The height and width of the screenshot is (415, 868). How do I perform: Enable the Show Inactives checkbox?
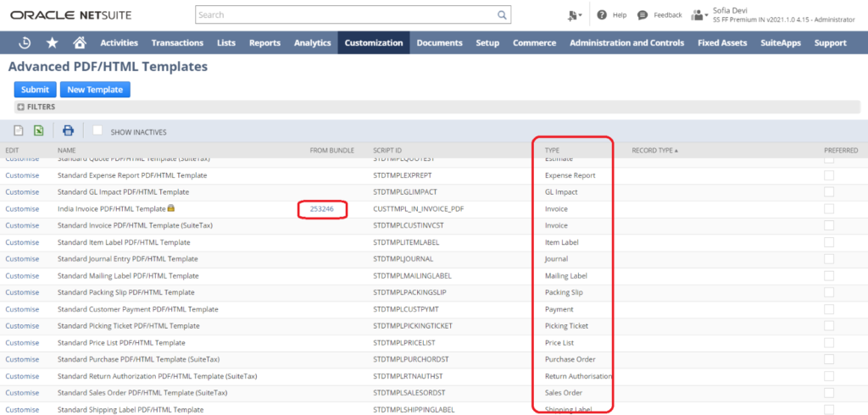(97, 130)
